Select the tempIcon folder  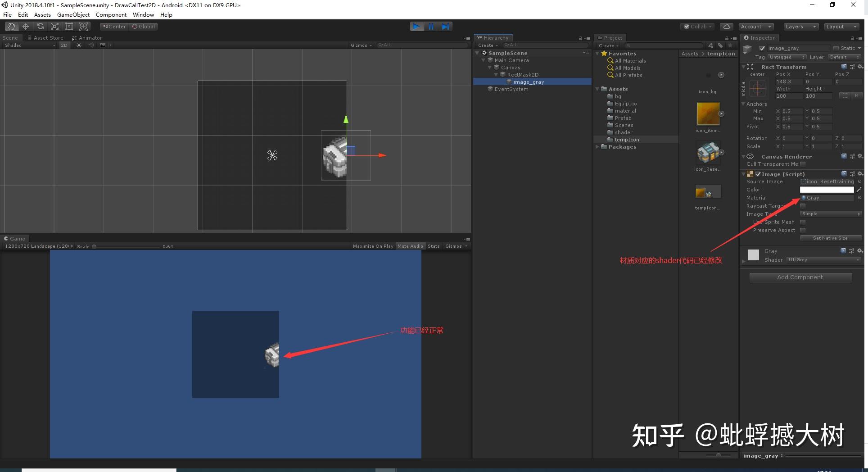[x=627, y=140]
